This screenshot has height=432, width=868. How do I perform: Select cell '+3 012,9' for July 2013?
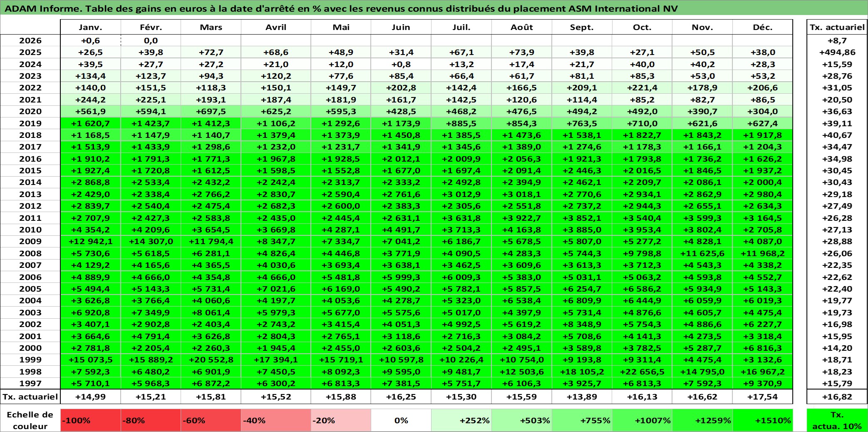click(x=461, y=194)
